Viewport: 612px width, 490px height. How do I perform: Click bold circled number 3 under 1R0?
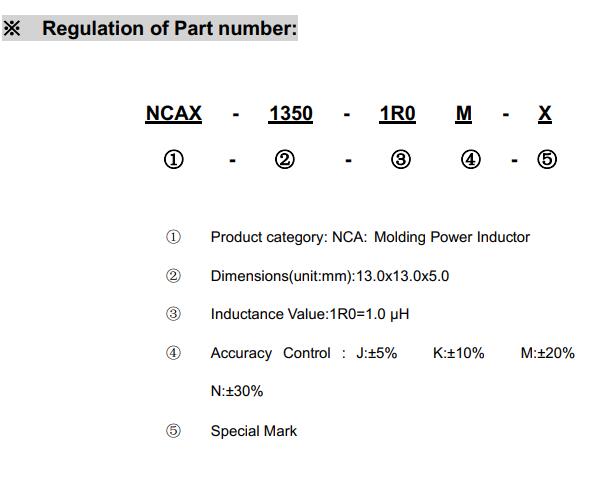[401, 160]
